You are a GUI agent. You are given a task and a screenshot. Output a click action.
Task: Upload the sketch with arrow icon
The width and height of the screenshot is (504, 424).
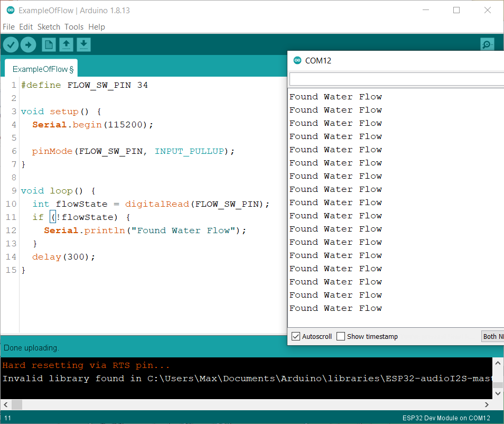pyautogui.click(x=29, y=44)
